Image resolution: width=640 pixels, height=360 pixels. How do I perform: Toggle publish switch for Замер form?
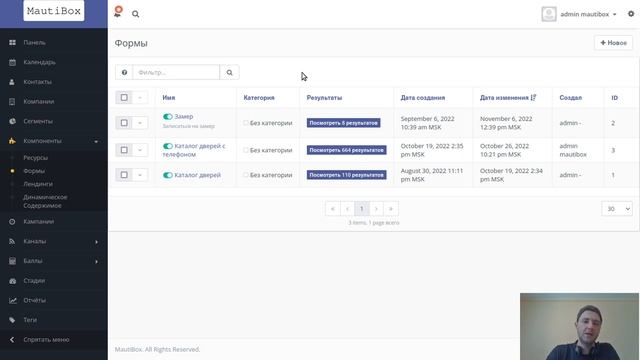coord(167,117)
